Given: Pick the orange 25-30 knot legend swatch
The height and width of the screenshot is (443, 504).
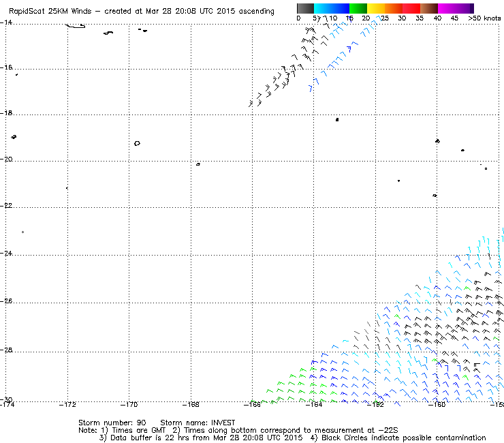Looking at the screenshot, I should [394, 8].
